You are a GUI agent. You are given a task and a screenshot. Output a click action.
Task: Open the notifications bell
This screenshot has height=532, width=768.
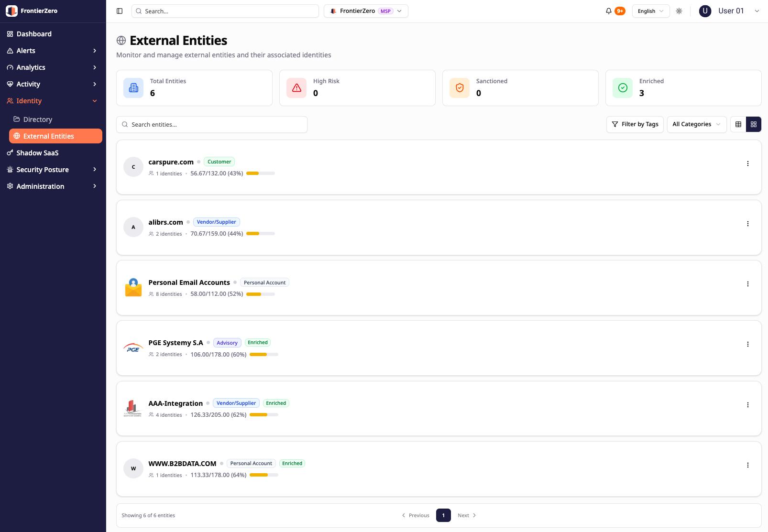pyautogui.click(x=609, y=11)
